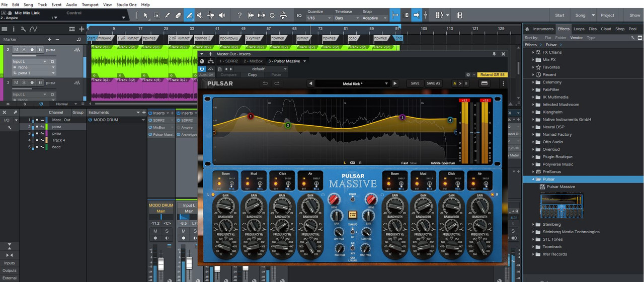Click Pulsar undo arrow icon
This screenshot has height=282, width=644.
coord(265,83)
